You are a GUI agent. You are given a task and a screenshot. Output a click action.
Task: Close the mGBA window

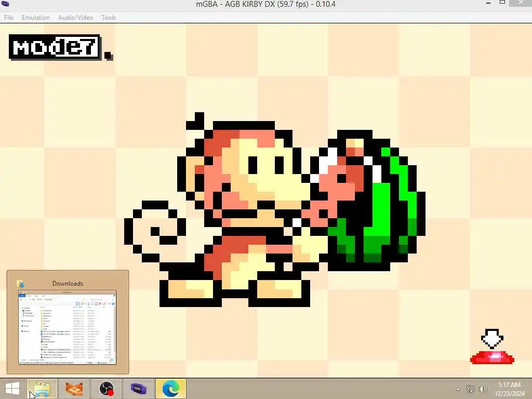pyautogui.click(x=521, y=3)
